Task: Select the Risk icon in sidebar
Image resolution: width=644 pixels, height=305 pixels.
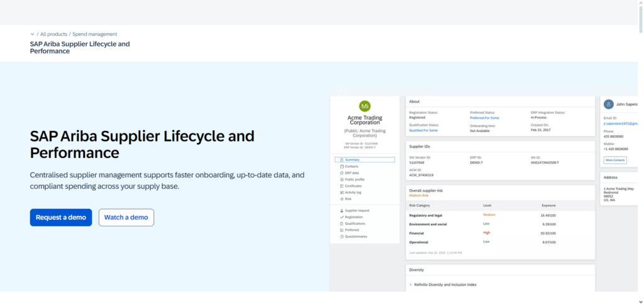Action: coord(341,199)
